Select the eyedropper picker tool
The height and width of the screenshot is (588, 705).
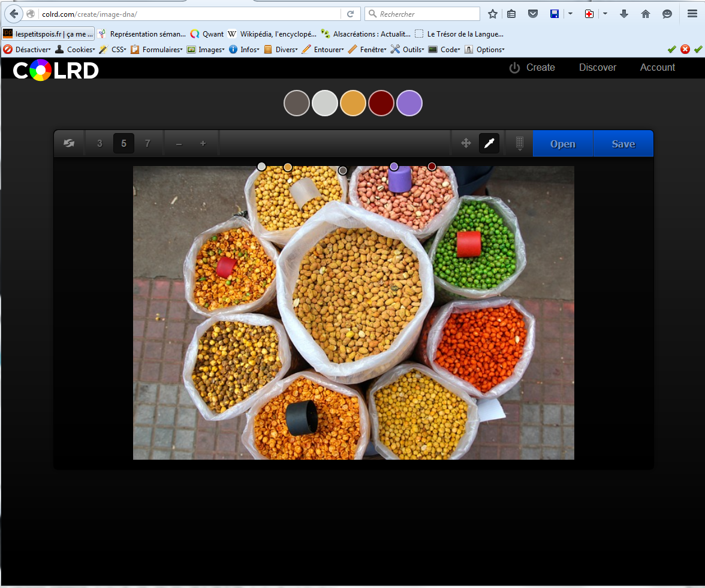(489, 143)
